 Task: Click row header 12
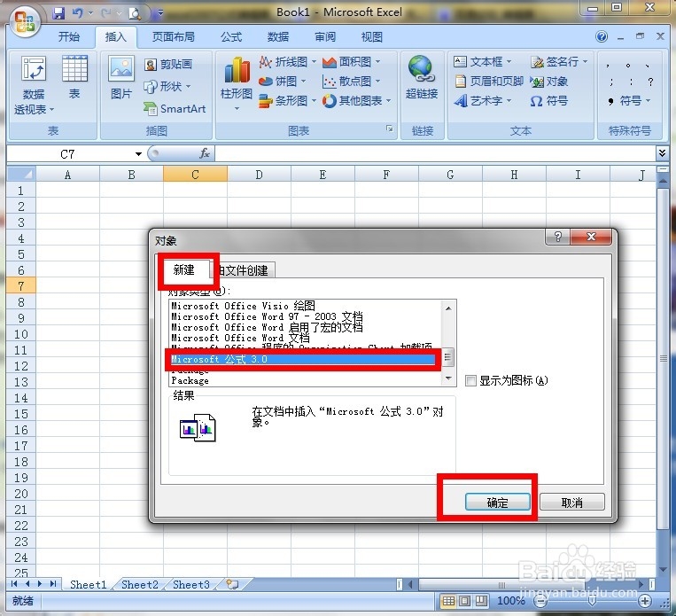[x=21, y=366]
